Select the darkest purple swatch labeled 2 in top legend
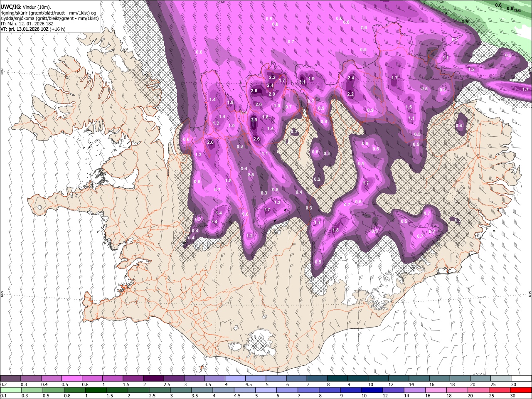532x399 pixels. pyautogui.click(x=153, y=378)
